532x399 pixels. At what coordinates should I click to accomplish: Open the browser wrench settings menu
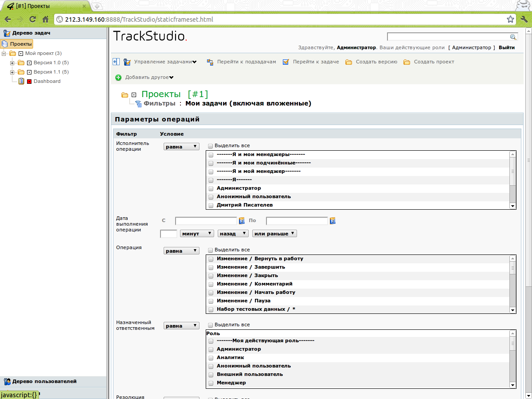[524, 20]
